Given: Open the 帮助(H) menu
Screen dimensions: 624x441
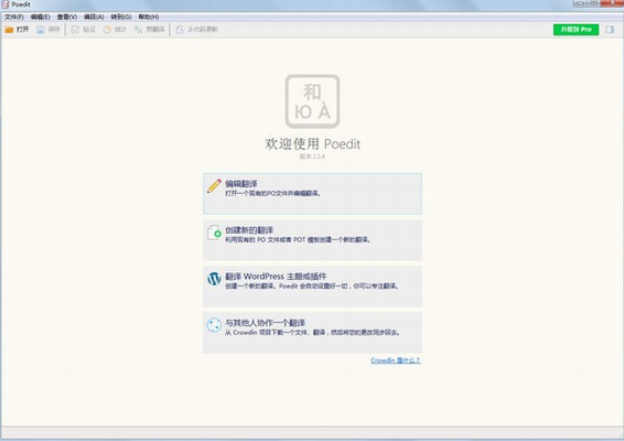Looking at the screenshot, I should (148, 17).
